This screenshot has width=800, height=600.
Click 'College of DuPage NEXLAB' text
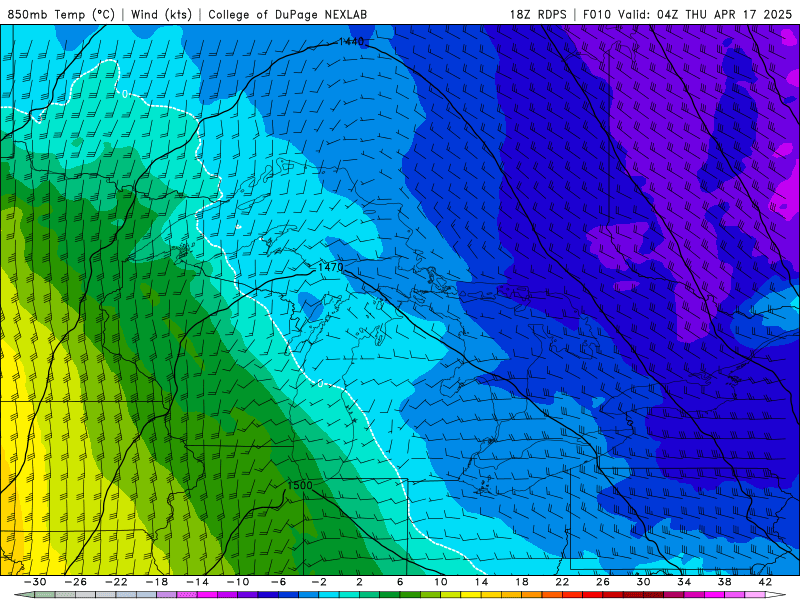tap(287, 14)
